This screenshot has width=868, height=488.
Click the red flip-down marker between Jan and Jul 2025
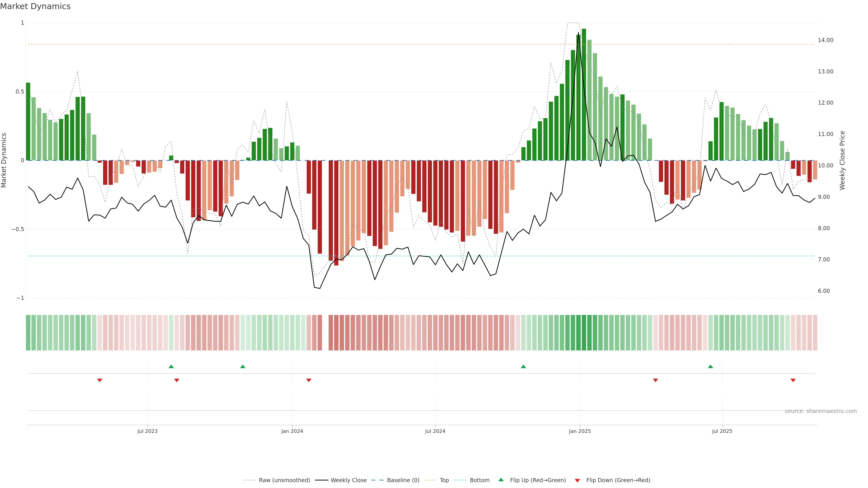pos(655,380)
